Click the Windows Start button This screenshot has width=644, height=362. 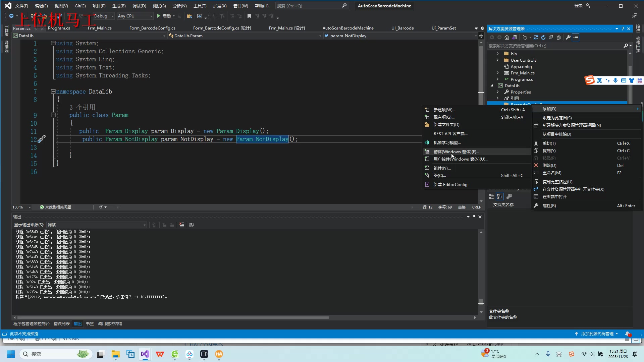tap(11, 354)
